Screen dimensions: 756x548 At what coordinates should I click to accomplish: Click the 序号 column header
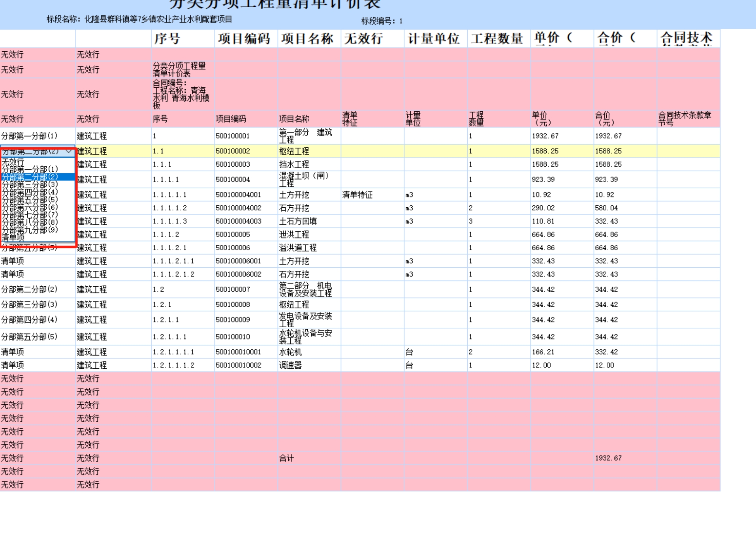tap(167, 39)
